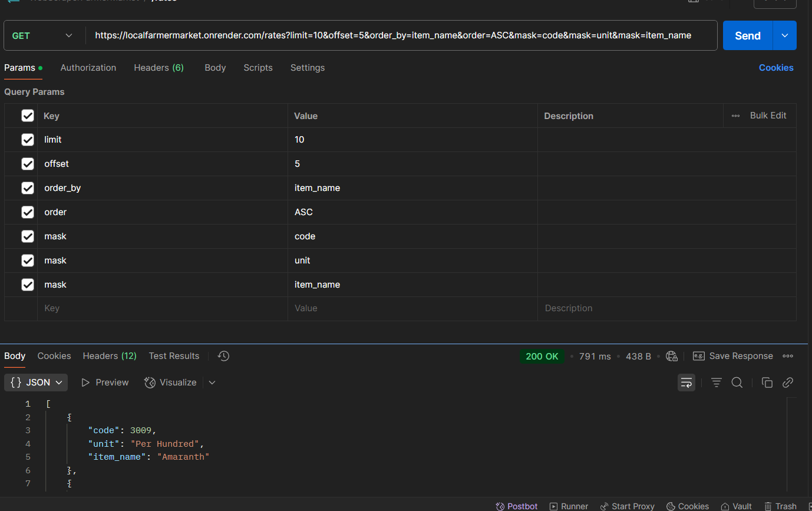
Task: Click the Visualize response icon button
Action: point(170,383)
